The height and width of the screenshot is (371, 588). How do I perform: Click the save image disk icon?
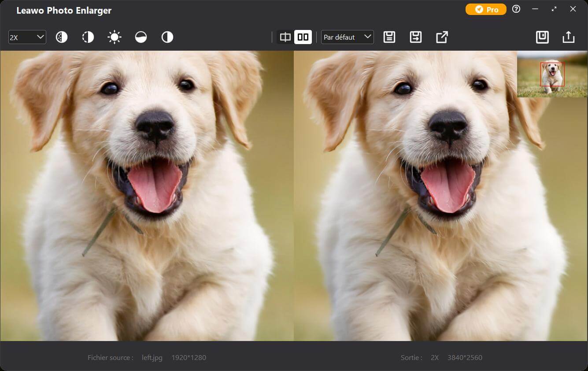pyautogui.click(x=542, y=37)
